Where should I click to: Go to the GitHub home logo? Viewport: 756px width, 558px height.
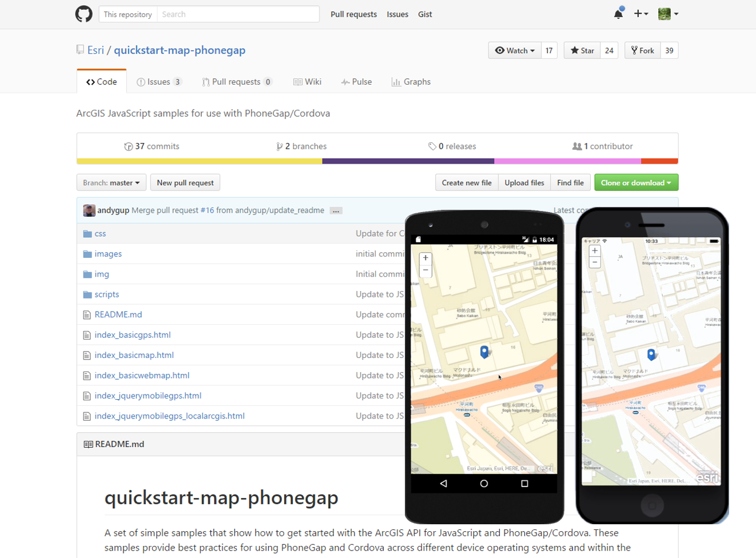pos(84,14)
